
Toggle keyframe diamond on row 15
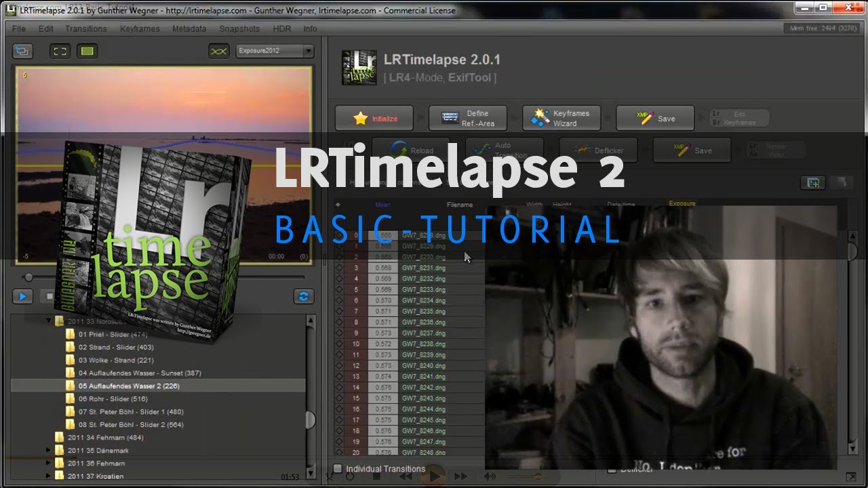click(338, 398)
